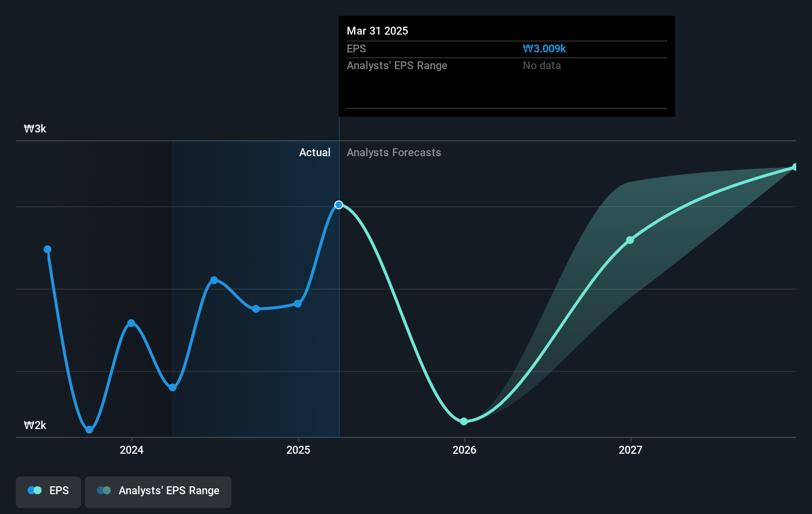Select the 2027 forecast data point
Screen dimensions: 812x514
coord(630,240)
